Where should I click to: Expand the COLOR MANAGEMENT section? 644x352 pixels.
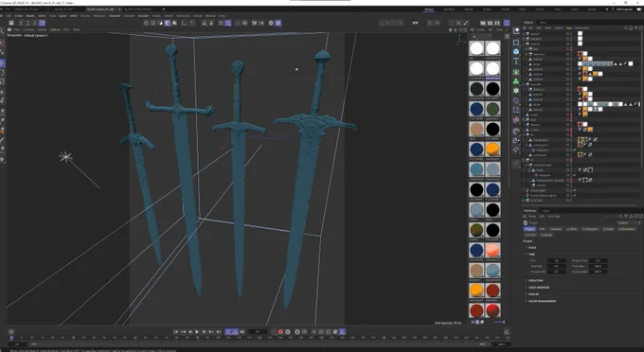pos(542,301)
